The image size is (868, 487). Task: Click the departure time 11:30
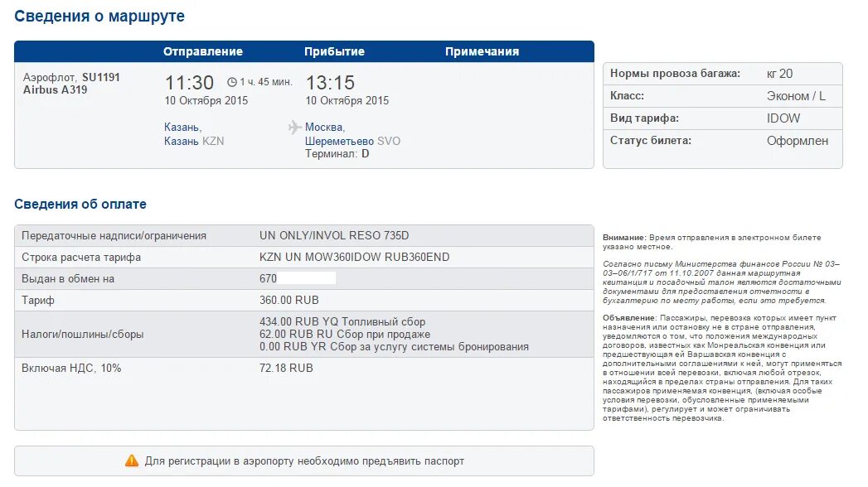click(189, 83)
